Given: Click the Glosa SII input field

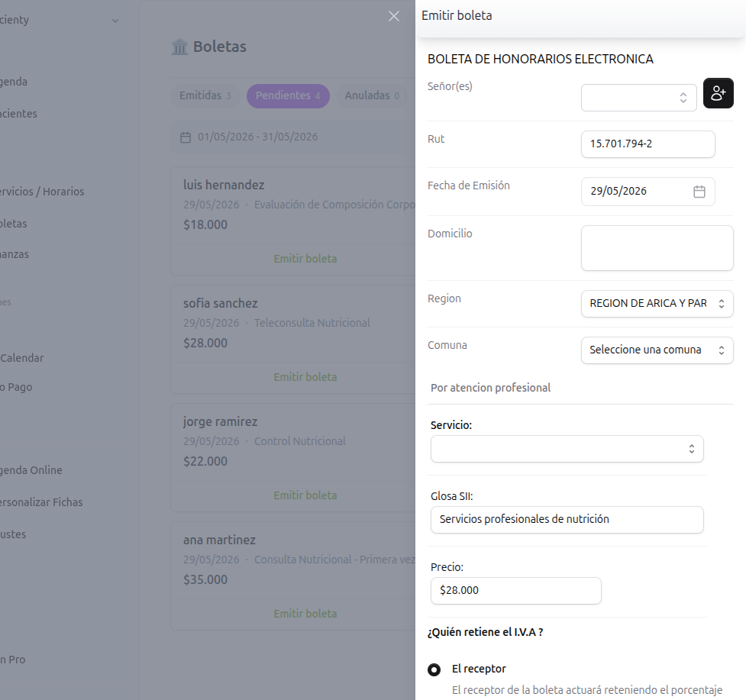Looking at the screenshot, I should 567,520.
